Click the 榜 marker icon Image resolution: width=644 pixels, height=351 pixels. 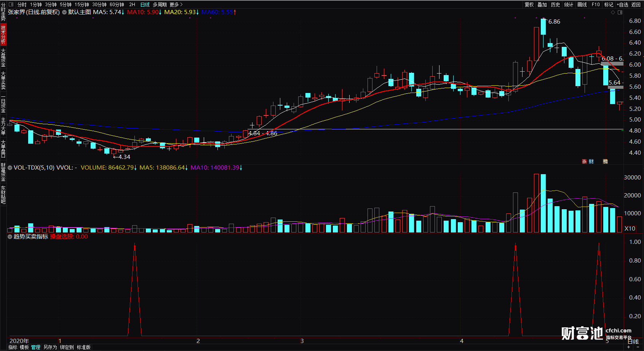(x=605, y=162)
